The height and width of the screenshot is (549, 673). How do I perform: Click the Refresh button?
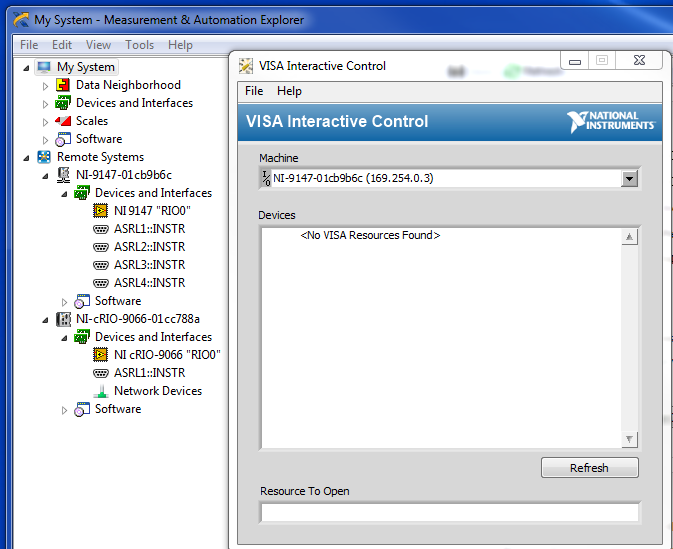pos(589,467)
